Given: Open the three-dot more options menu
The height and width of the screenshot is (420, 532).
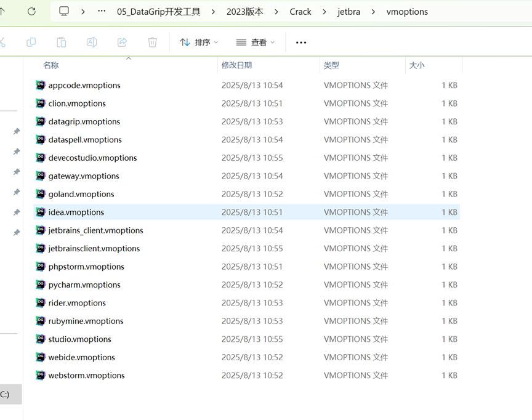Looking at the screenshot, I should [x=301, y=42].
